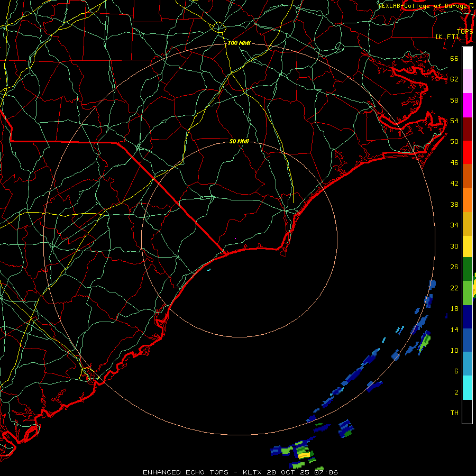Click the ENHANCED ECHO TOPS product title
476x476 pixels.
tap(186, 472)
